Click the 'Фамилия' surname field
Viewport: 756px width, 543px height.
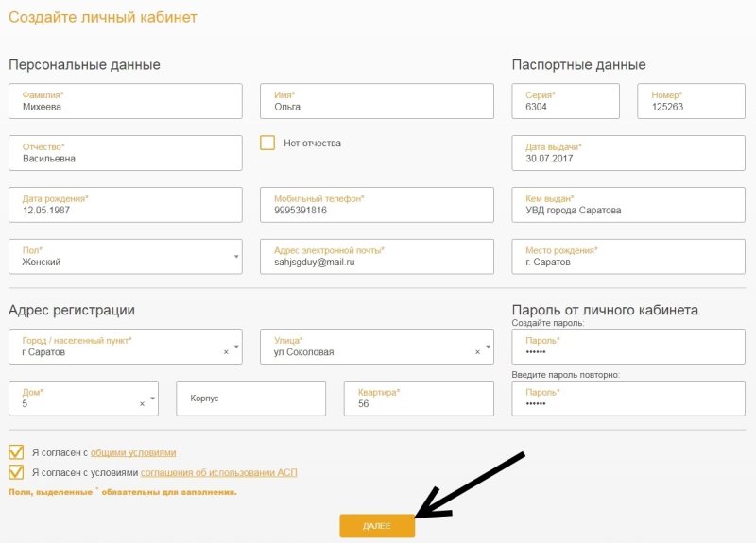point(125,101)
